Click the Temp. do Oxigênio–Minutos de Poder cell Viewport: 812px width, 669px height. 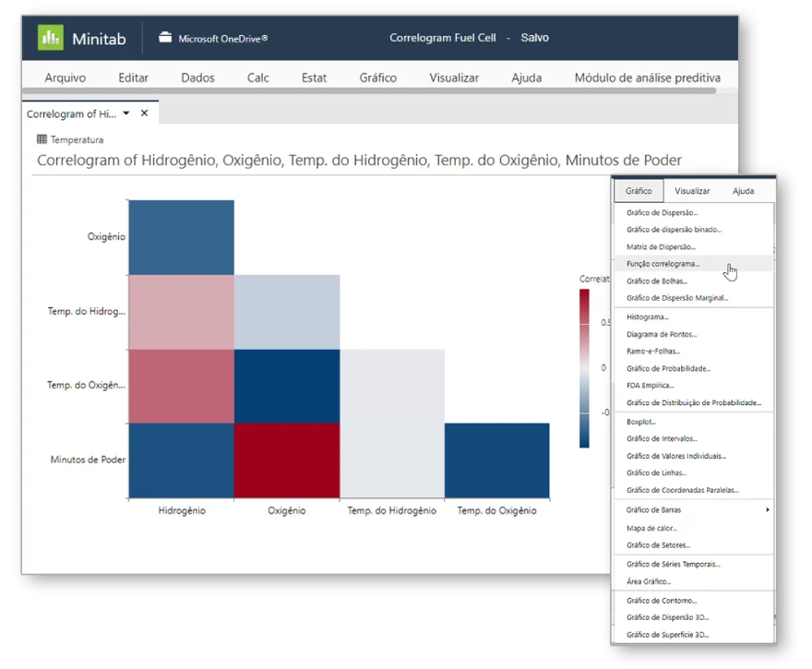point(497,460)
